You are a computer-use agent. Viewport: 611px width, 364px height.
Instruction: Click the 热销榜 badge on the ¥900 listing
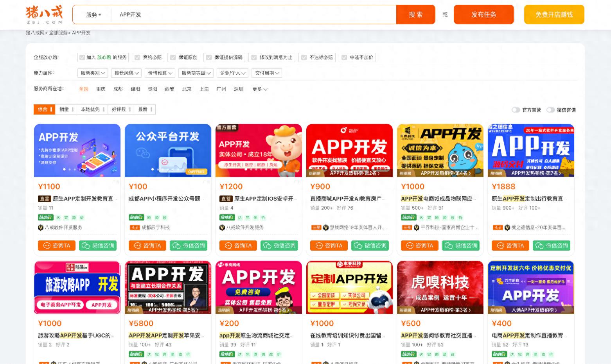pyautogui.click(x=316, y=174)
